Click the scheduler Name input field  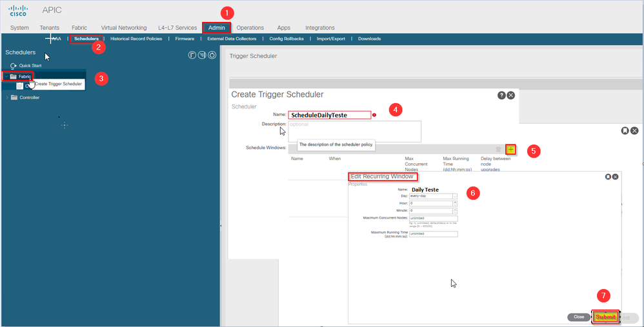pyautogui.click(x=329, y=115)
